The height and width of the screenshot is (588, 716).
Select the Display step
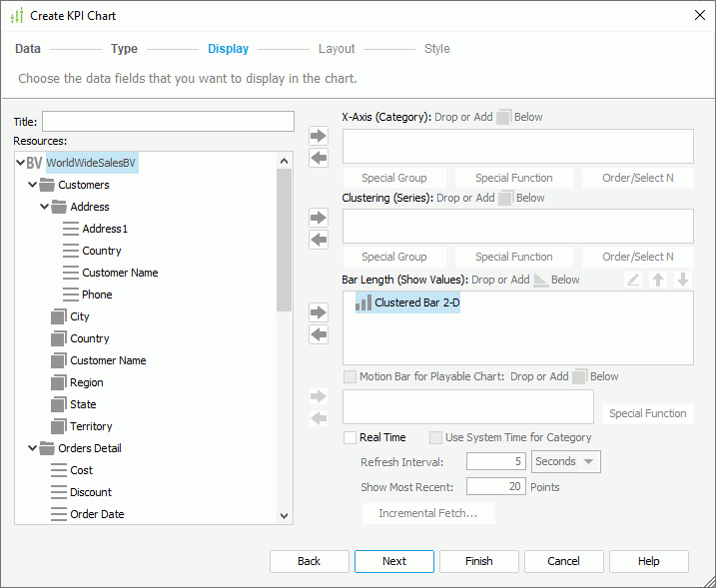coord(229,49)
